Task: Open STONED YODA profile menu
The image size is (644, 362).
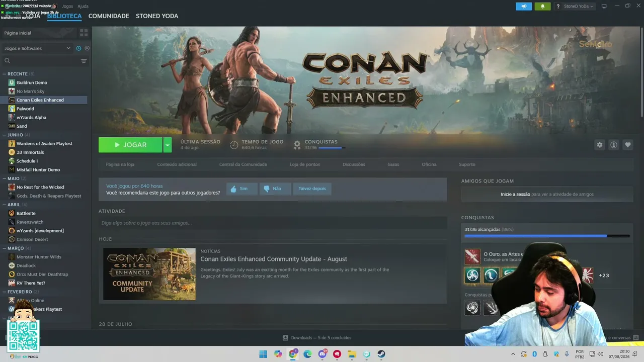Action: [x=157, y=16]
